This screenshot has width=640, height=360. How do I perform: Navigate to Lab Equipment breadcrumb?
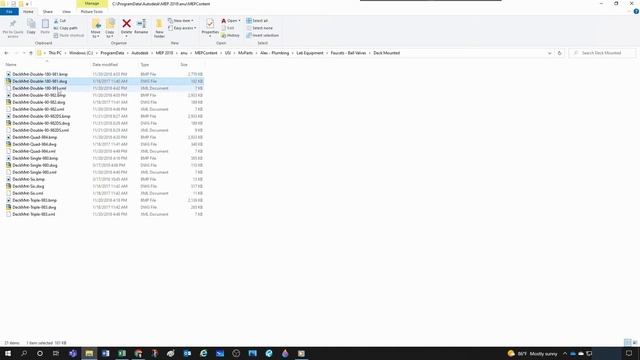point(310,53)
